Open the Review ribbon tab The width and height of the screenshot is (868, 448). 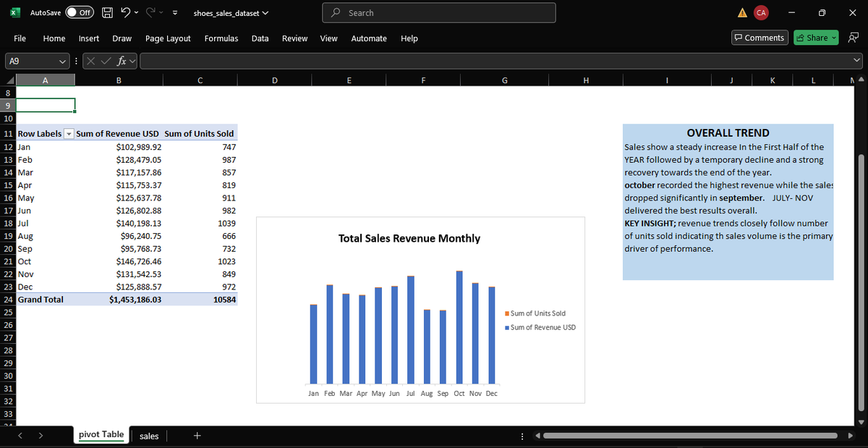[x=294, y=38]
